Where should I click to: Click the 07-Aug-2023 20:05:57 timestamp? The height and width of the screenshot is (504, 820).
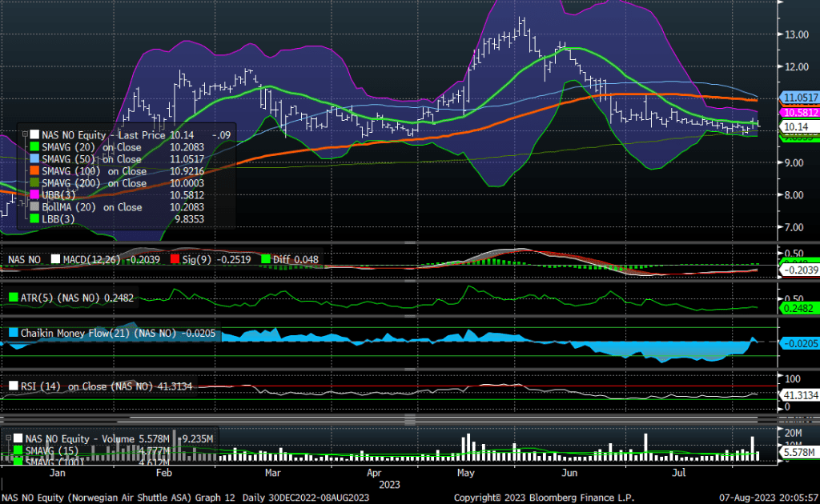point(769,498)
